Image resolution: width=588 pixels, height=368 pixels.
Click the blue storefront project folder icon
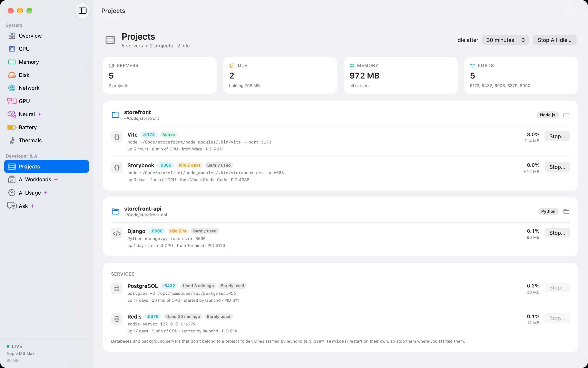pos(115,115)
